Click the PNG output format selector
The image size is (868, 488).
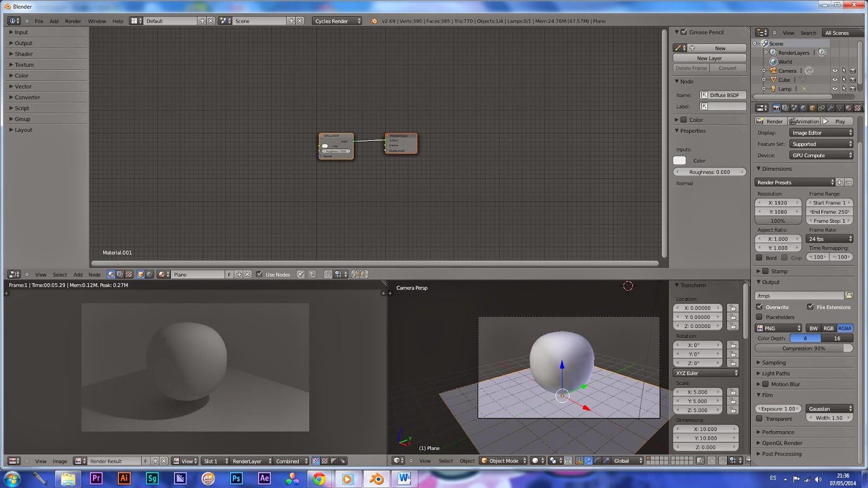click(777, 328)
